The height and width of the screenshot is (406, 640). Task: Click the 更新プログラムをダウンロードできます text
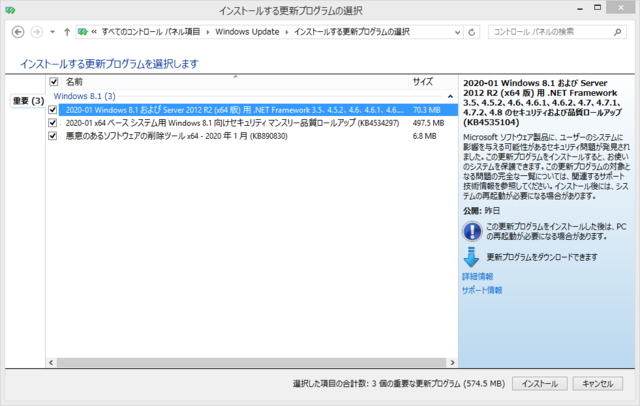(542, 257)
